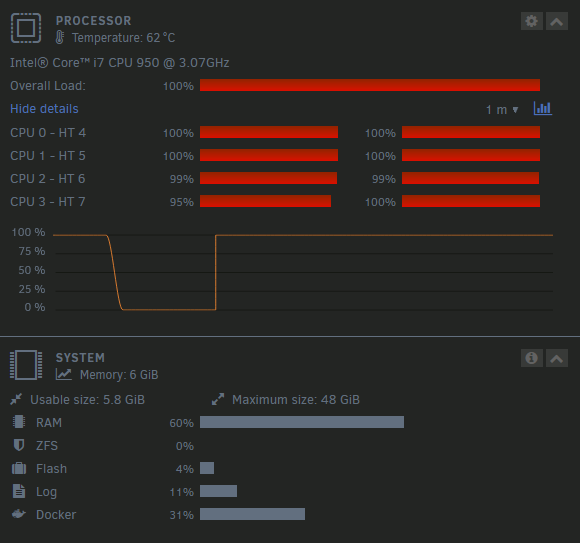Viewport: 580px width, 543px height.
Task: Click the ZFS shield icon
Action: [x=19, y=445]
